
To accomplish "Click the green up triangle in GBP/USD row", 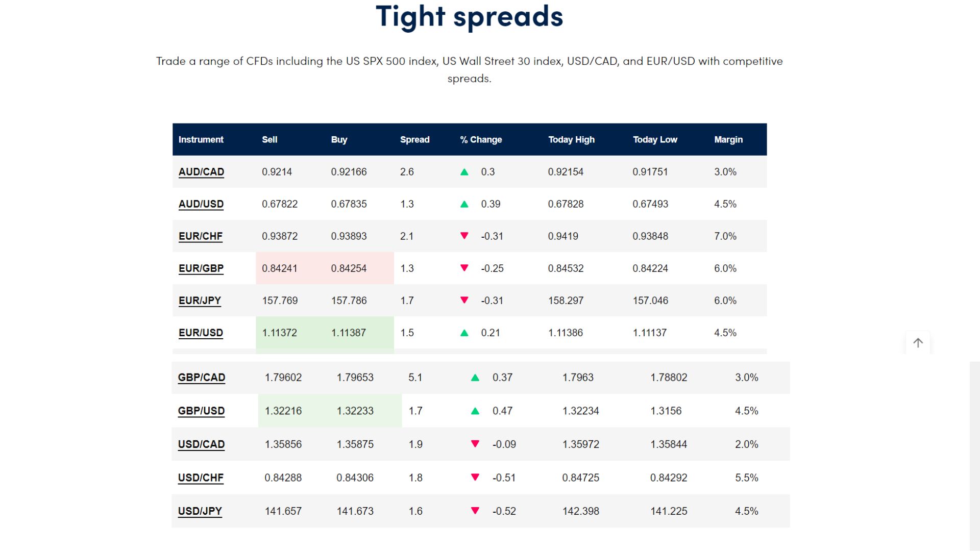I will coord(475,411).
